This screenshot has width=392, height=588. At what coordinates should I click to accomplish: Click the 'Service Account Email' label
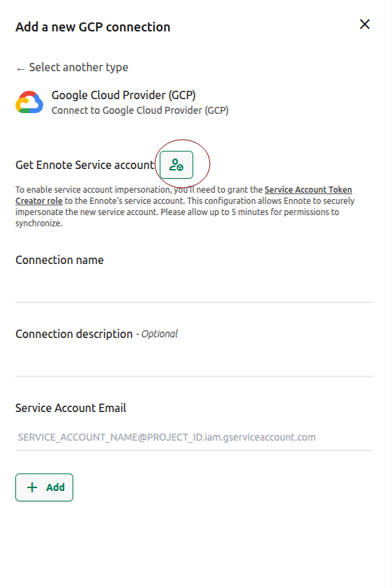pos(70,408)
